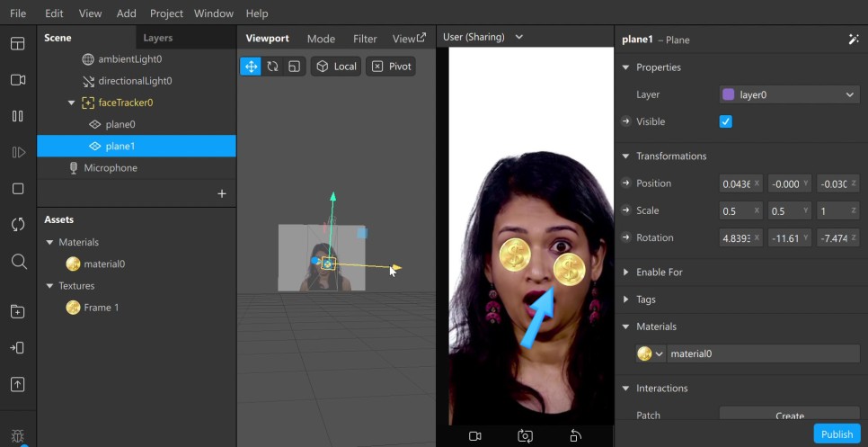The width and height of the screenshot is (868, 447).
Task: Select the move manipulator tool
Action: point(251,67)
